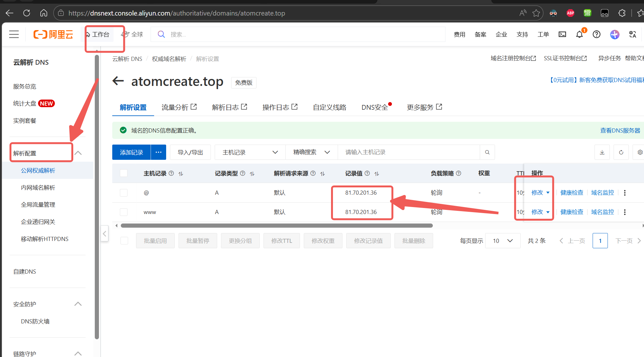
Task: Click the help question mark icon
Action: coord(596,34)
